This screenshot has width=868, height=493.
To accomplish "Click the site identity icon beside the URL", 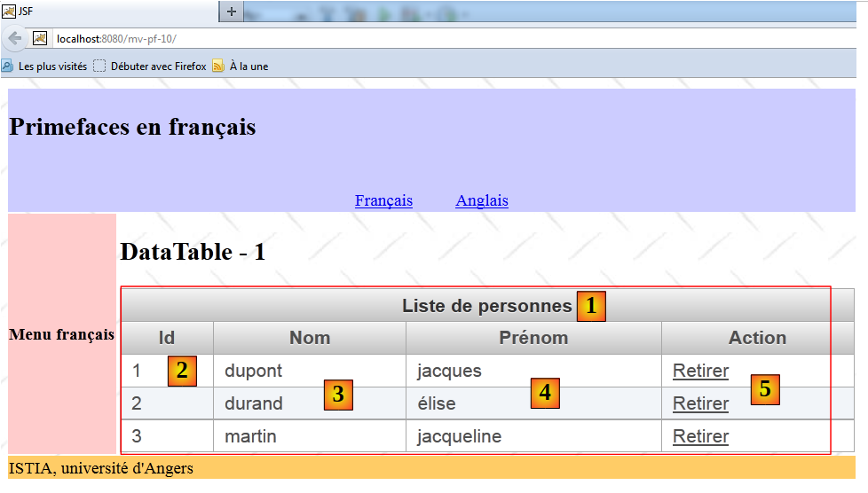I will [40, 38].
